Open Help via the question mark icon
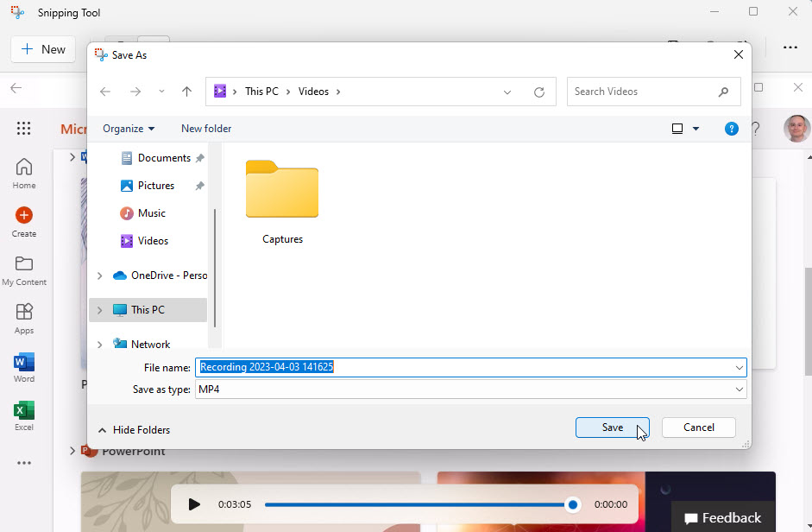 click(x=732, y=129)
